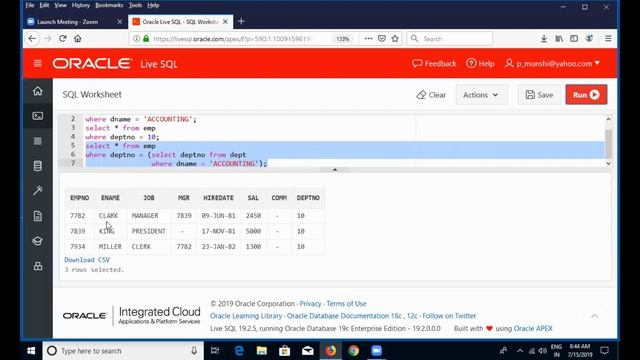Close the Launch Meeting Zoom tab

click(x=120, y=22)
